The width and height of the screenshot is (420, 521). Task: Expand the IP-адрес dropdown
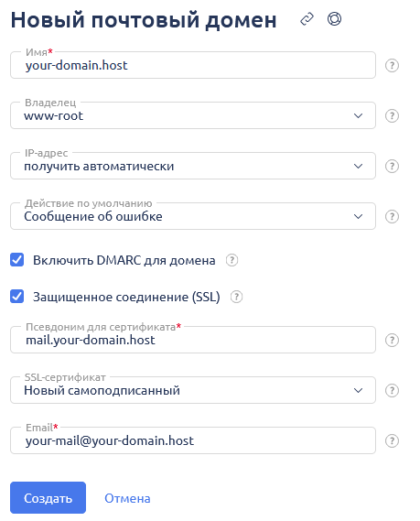click(193, 166)
